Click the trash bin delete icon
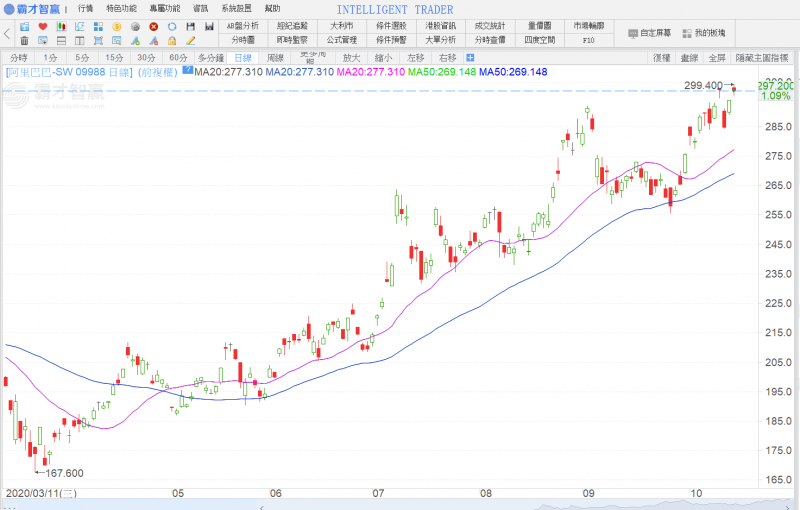This screenshot has width=800, height=510. click(24, 41)
